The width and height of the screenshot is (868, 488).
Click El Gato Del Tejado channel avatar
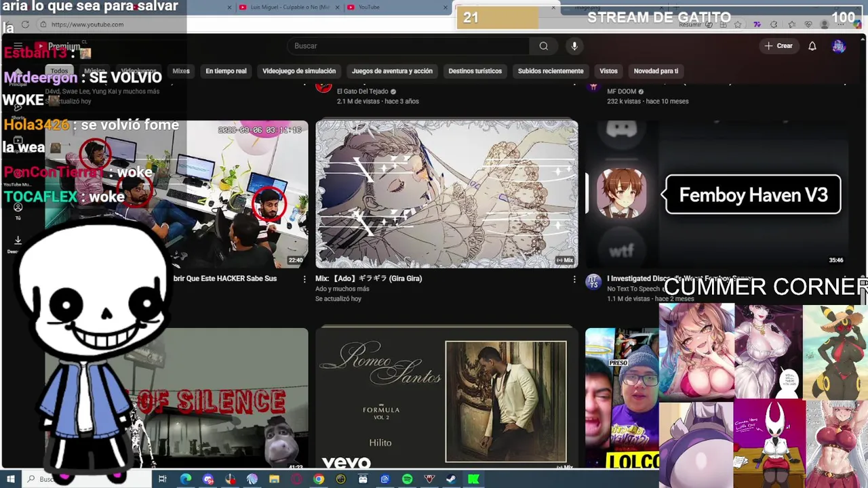(323, 87)
